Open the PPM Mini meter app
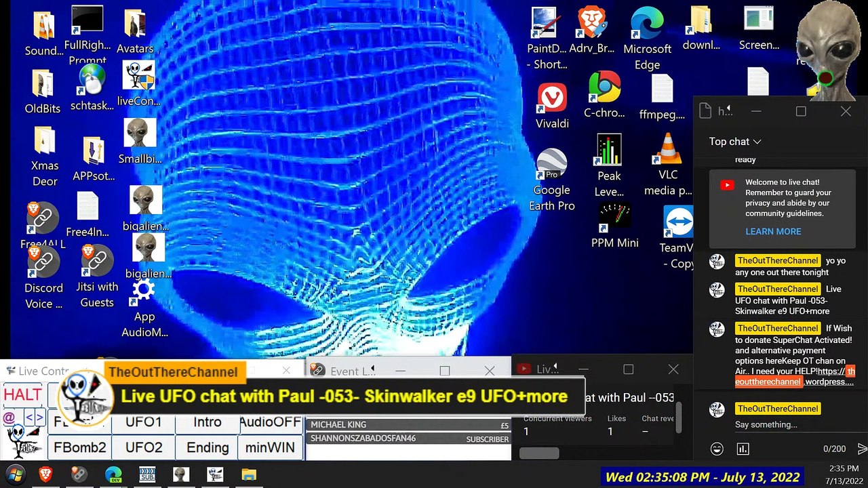 pyautogui.click(x=614, y=226)
